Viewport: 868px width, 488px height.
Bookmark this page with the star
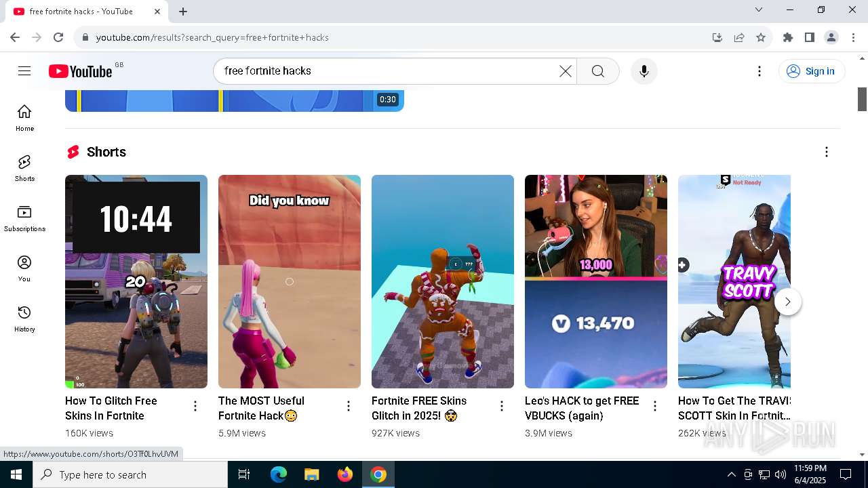tap(761, 37)
